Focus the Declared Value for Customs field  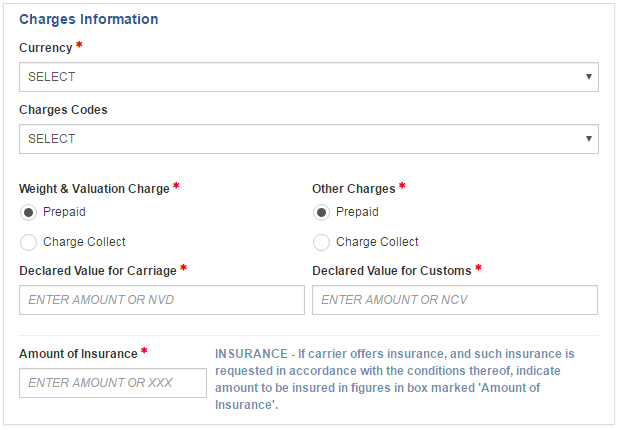455,300
